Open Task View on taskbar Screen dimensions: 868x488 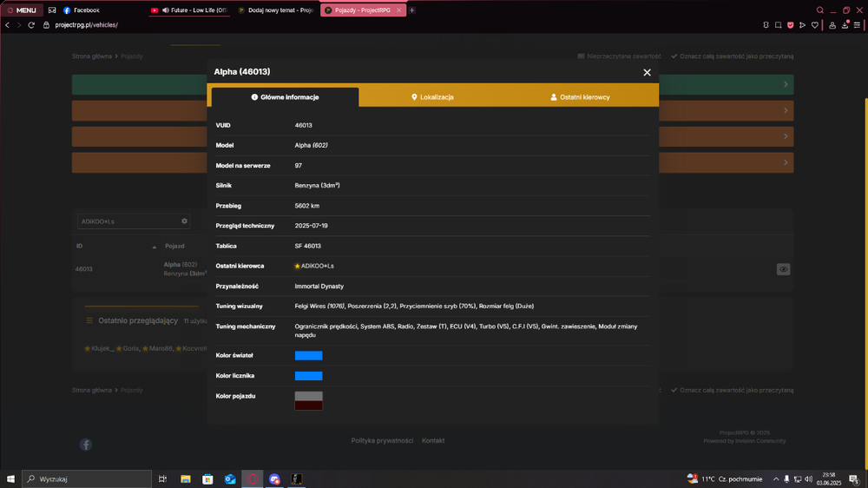[x=163, y=479]
